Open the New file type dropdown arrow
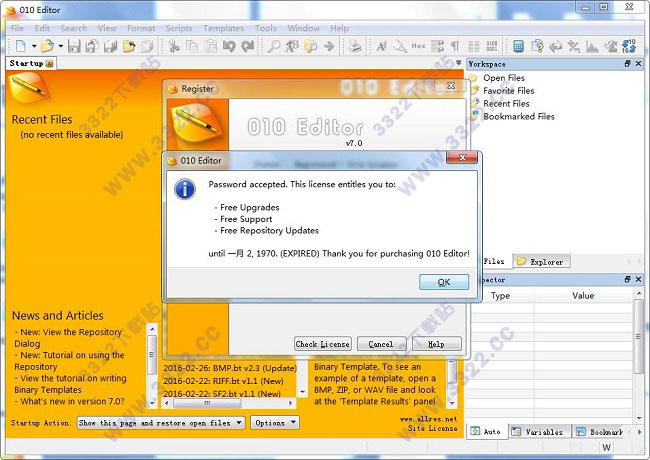The height and width of the screenshot is (460, 650). tap(34, 46)
